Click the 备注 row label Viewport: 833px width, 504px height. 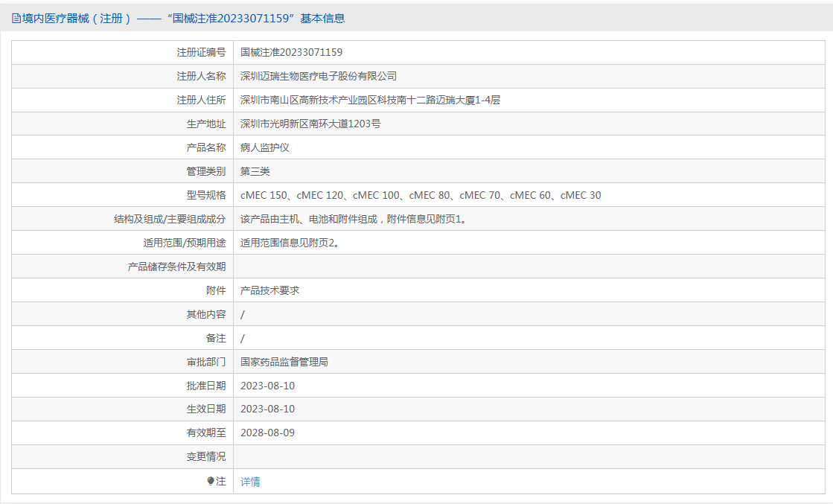pos(216,338)
